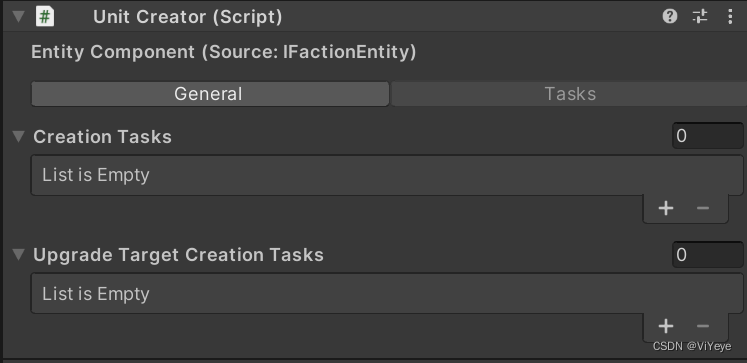Select Upgrade Target Creation Tasks size field

[x=708, y=255]
